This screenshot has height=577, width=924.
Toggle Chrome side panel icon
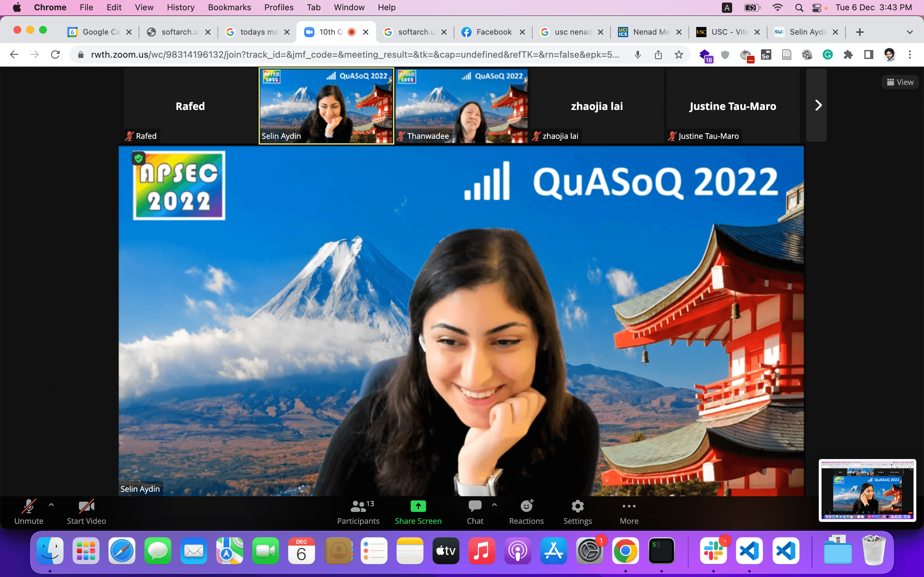868,54
